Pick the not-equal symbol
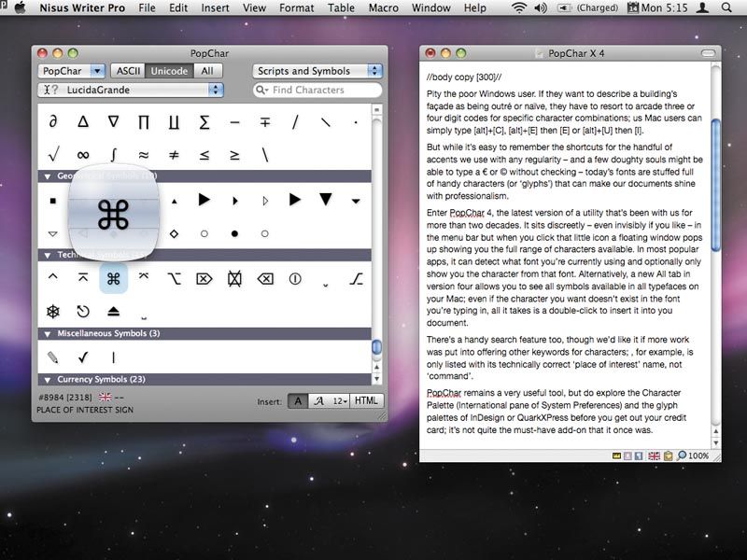Image resolution: width=747 pixels, height=560 pixels. (174, 155)
